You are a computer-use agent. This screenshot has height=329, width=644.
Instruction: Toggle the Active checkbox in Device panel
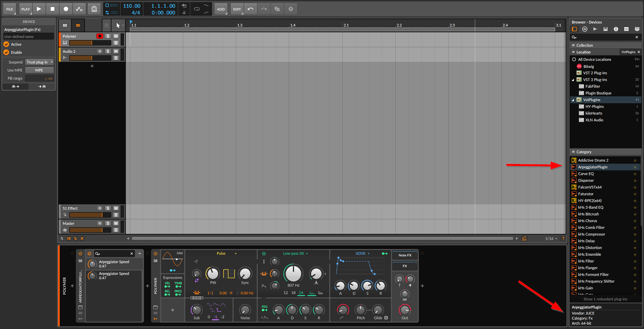point(6,44)
